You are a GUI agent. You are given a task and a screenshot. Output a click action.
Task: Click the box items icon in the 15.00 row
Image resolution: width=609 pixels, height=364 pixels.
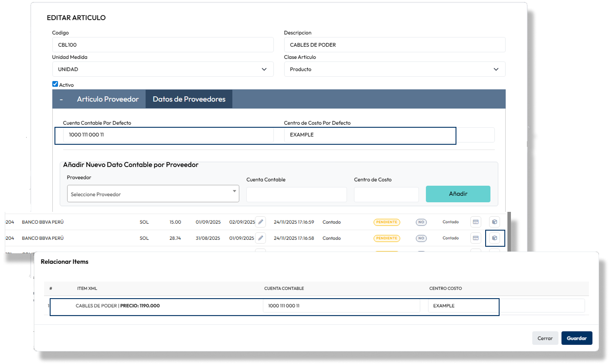494,222
